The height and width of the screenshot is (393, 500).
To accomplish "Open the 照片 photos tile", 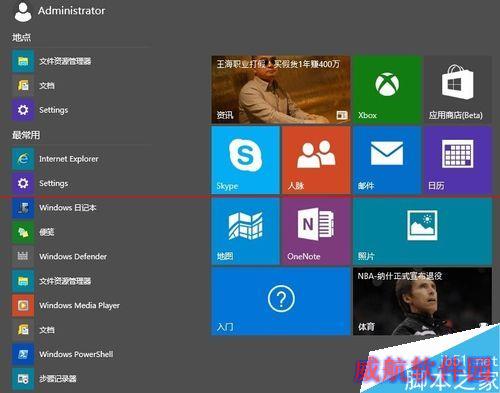I will click(x=422, y=231).
